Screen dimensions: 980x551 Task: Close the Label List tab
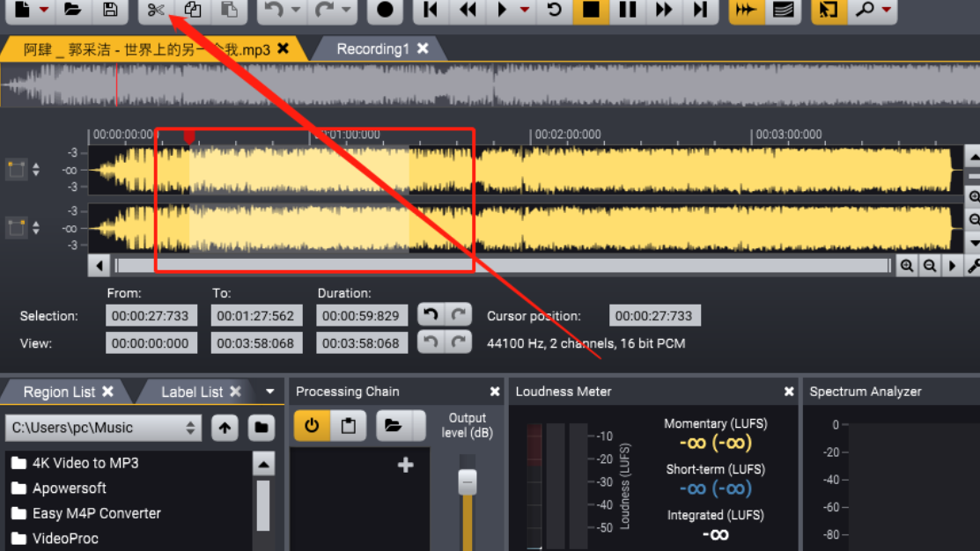pos(236,391)
